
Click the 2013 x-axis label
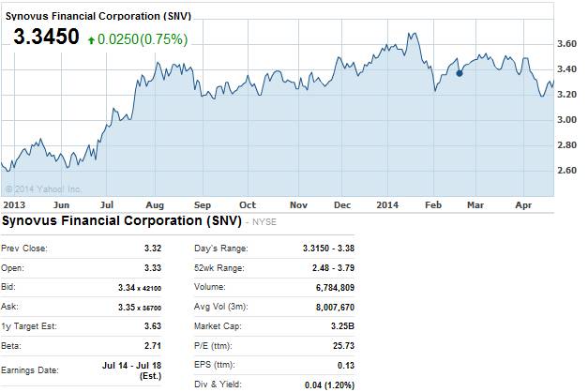point(14,204)
